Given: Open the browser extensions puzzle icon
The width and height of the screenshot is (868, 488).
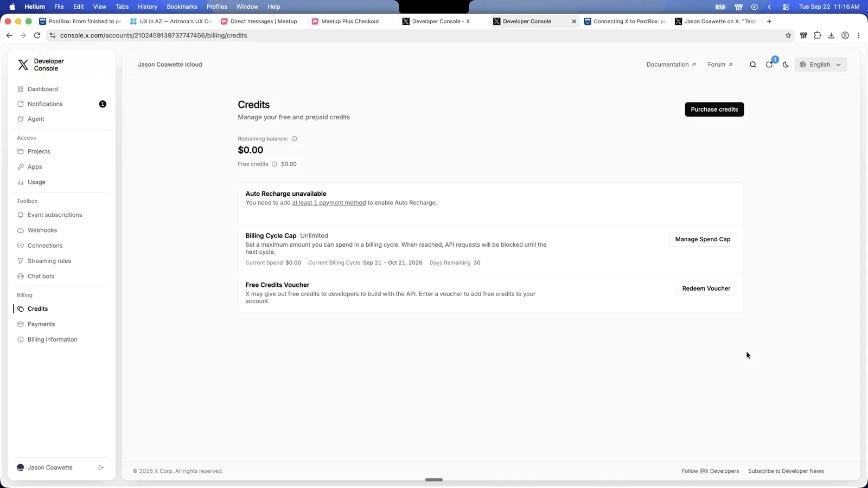Looking at the screenshot, I should [817, 35].
